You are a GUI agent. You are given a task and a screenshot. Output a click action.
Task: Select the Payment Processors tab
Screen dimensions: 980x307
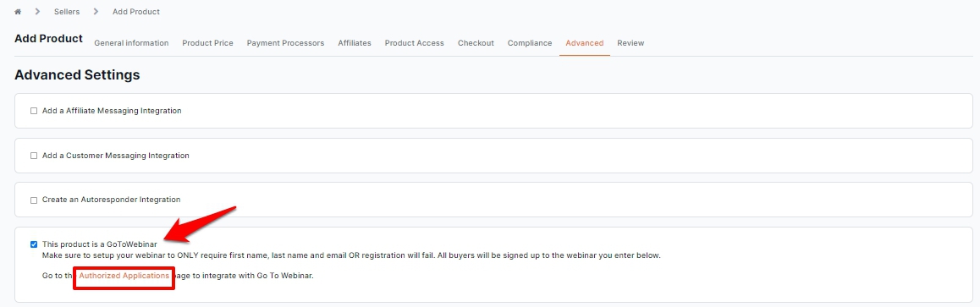tap(286, 43)
